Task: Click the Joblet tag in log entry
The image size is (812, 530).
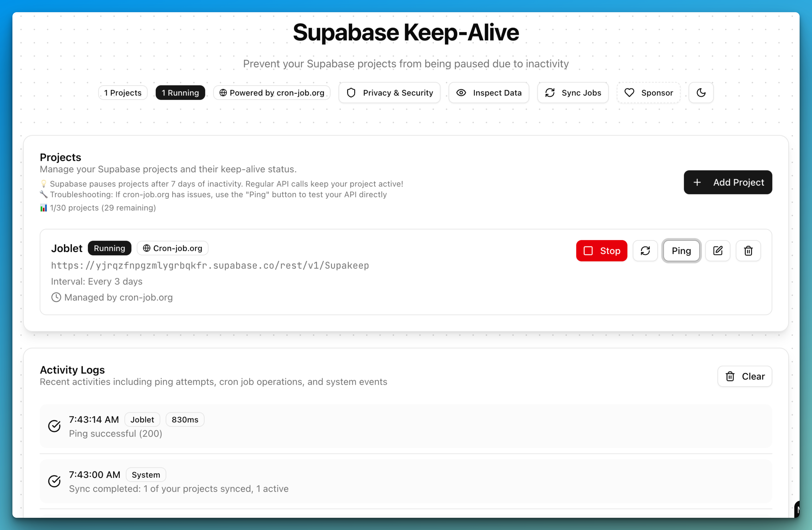Action: pyautogui.click(x=142, y=420)
